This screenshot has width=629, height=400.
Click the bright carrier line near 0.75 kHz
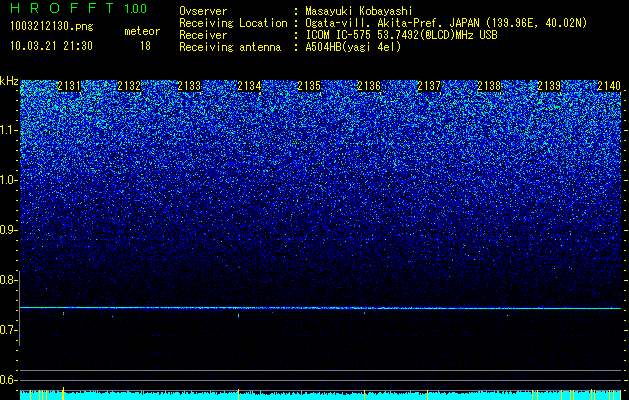point(320,308)
